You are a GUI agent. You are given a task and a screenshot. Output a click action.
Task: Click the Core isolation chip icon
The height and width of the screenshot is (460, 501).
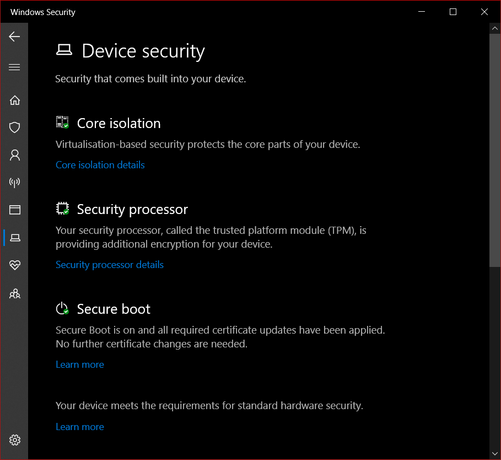62,122
